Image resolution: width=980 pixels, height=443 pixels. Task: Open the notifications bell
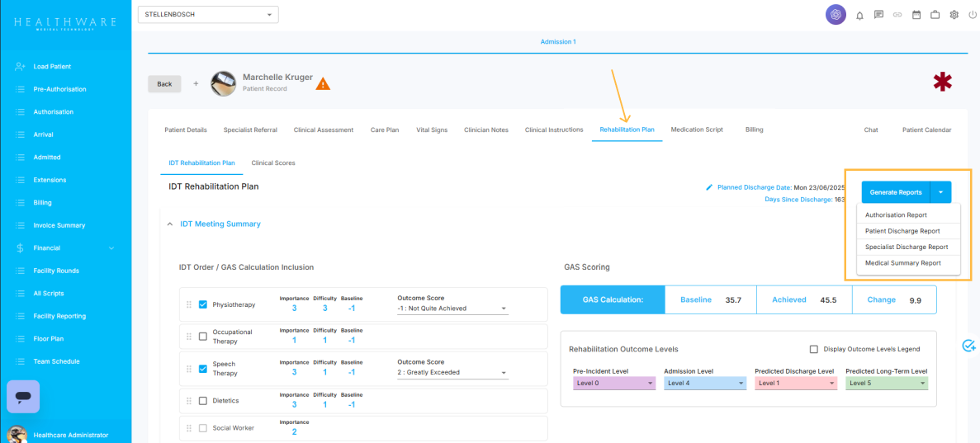(859, 15)
